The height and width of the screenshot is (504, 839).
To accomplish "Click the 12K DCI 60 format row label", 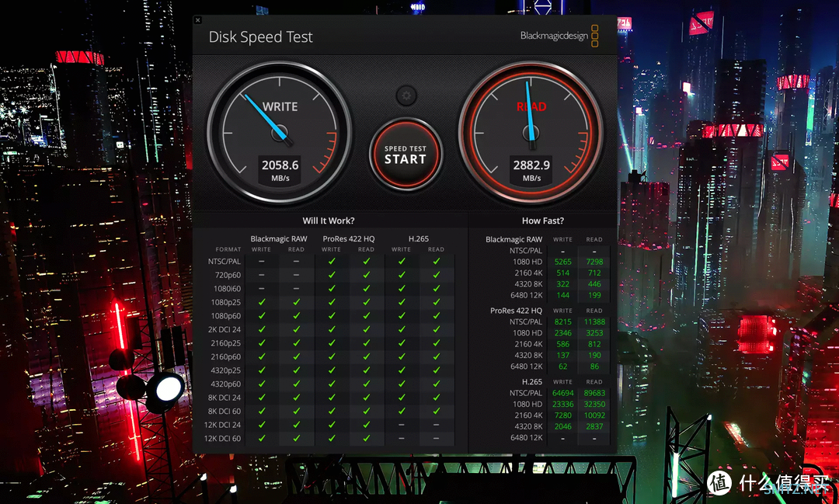I will [x=223, y=438].
